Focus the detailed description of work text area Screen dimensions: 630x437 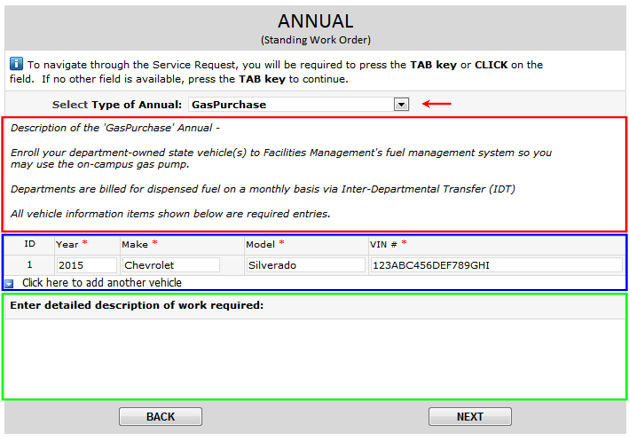[x=315, y=355]
